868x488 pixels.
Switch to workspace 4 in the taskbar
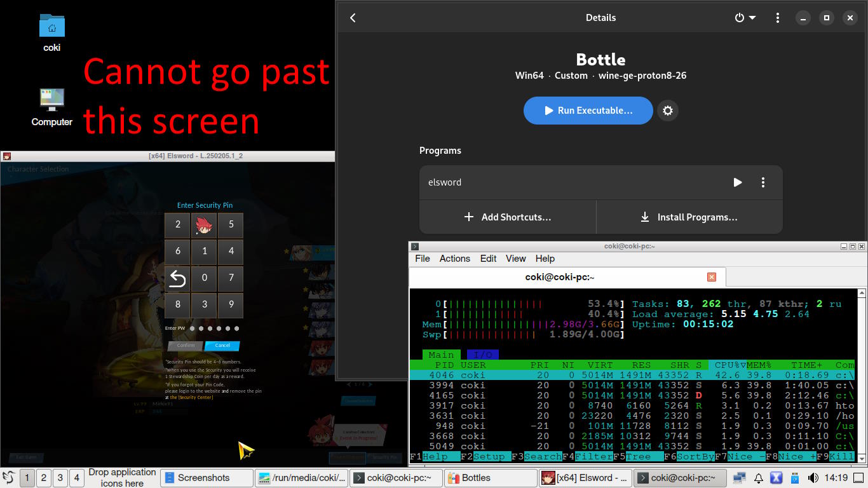coord(76,478)
